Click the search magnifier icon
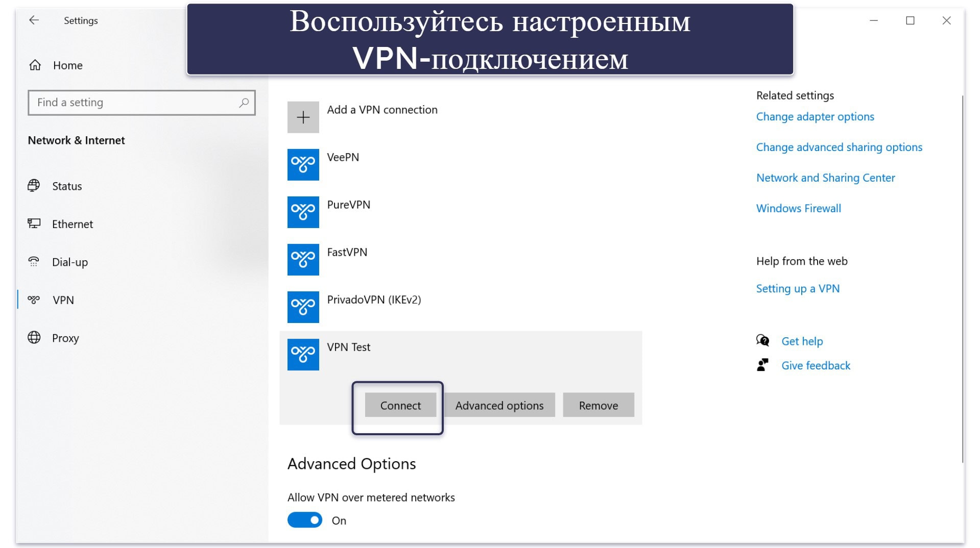Image resolution: width=980 pixels, height=548 pixels. pyautogui.click(x=244, y=103)
